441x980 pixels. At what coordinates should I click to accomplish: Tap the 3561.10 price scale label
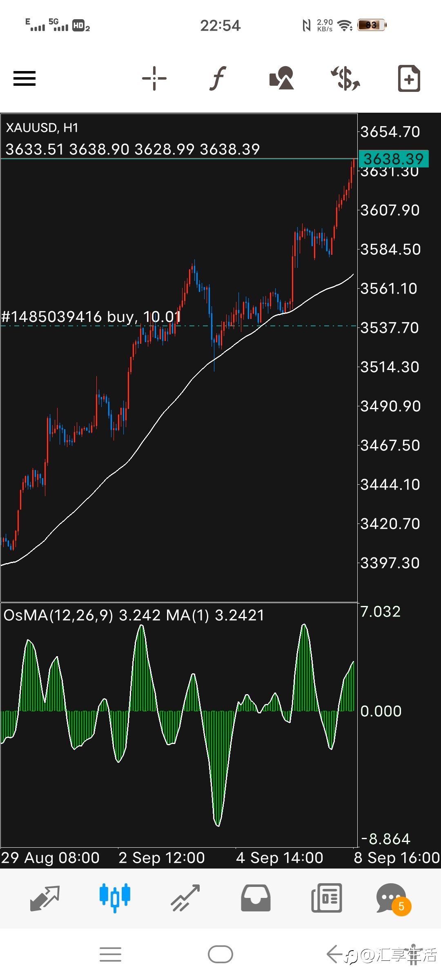coord(389,289)
